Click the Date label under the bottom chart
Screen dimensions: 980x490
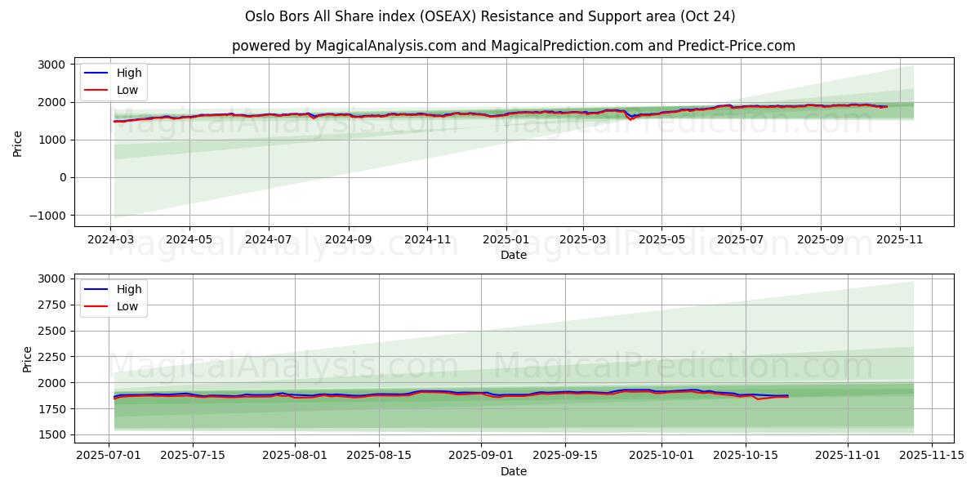coord(513,471)
